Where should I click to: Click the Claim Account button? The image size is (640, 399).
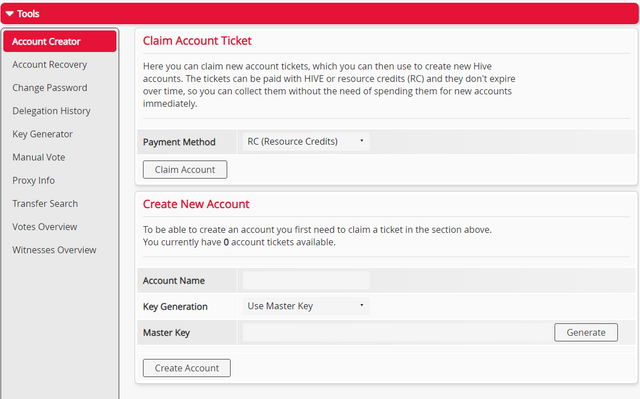tap(185, 170)
